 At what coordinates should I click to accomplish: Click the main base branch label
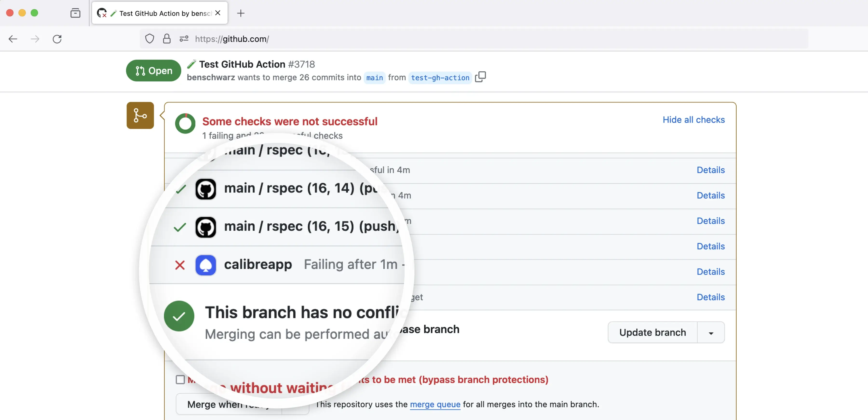374,77
